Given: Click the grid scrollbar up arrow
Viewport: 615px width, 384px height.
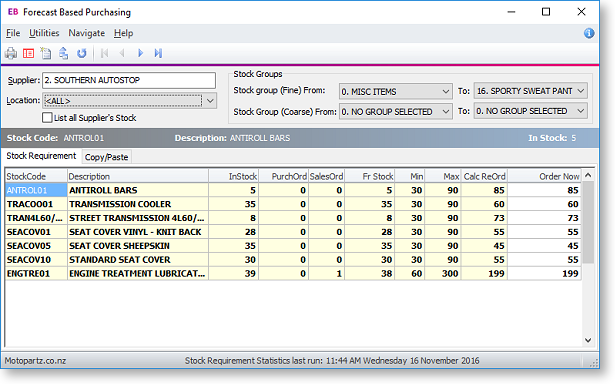Looking at the screenshot, I should 588,175.
